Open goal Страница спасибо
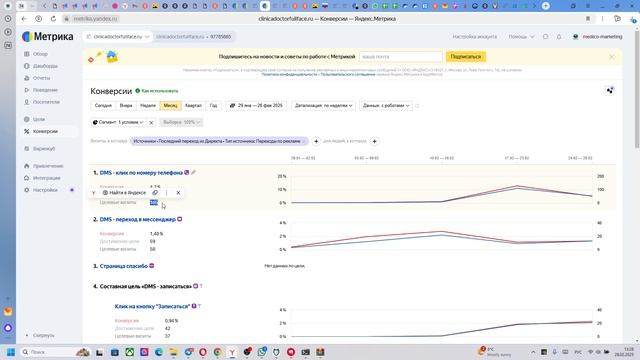The image size is (640, 360). click(124, 266)
